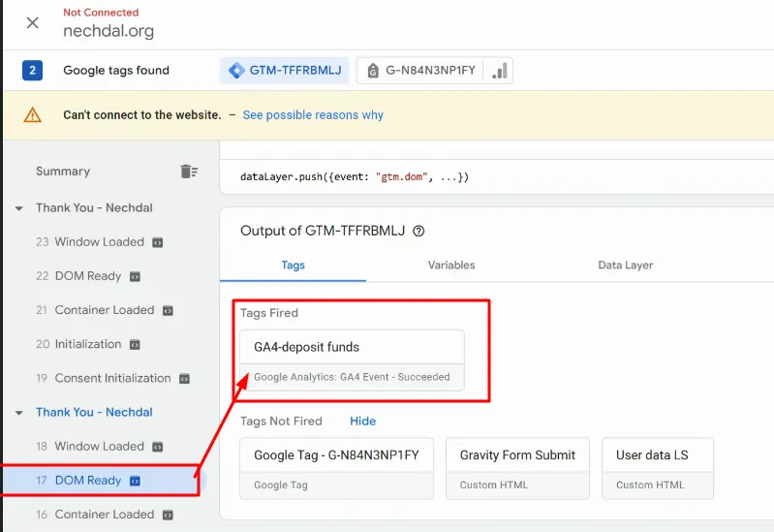Close the Tag Assistant debug panel
Screen dimensions: 774x532
coord(33,22)
